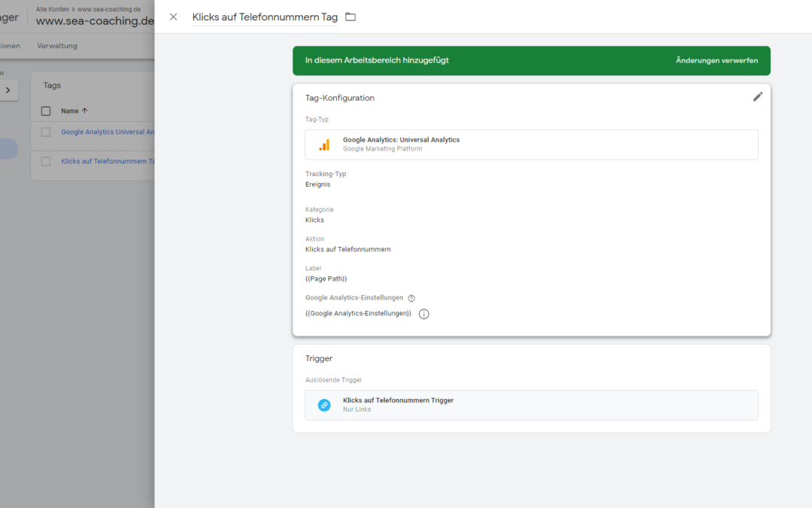Click {{Google Analytics-Einstellungen}} variable text
The image size is (812, 508).
359,314
